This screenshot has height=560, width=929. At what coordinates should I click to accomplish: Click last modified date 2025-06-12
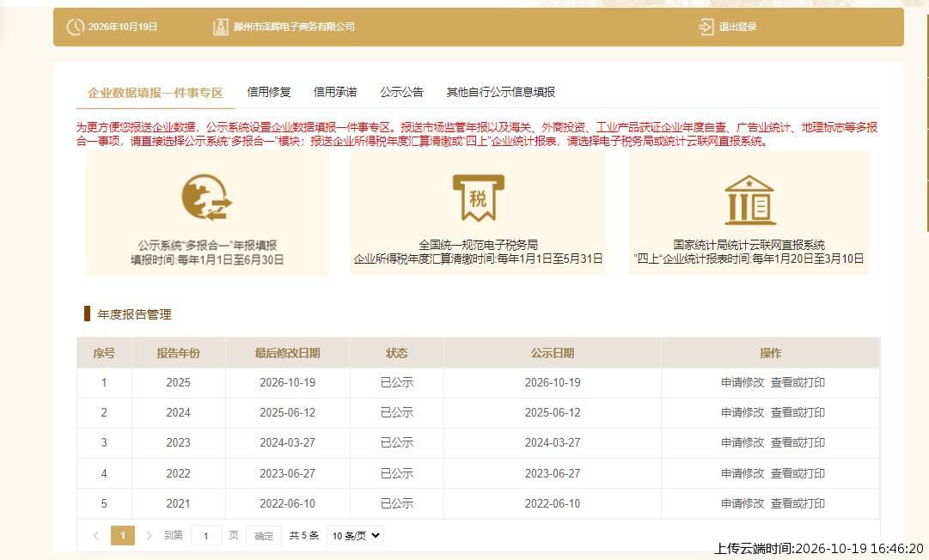(287, 412)
